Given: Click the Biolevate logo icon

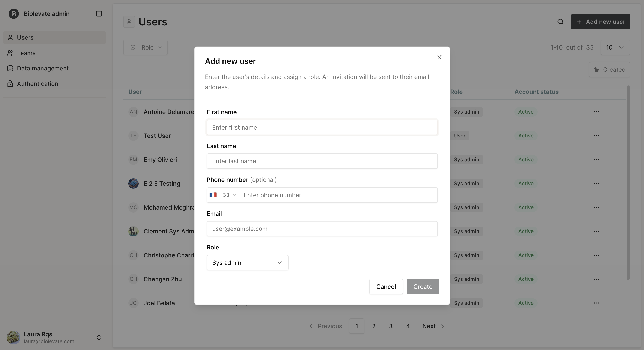Looking at the screenshot, I should click(x=13, y=13).
